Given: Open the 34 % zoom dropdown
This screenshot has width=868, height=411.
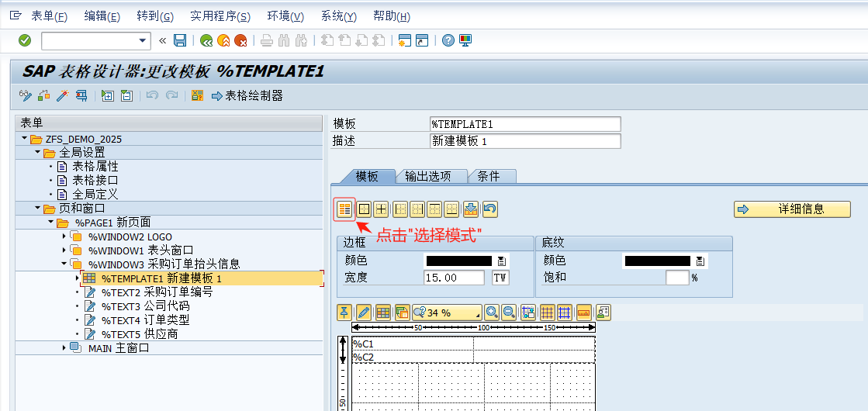Looking at the screenshot, I should 448,313.
